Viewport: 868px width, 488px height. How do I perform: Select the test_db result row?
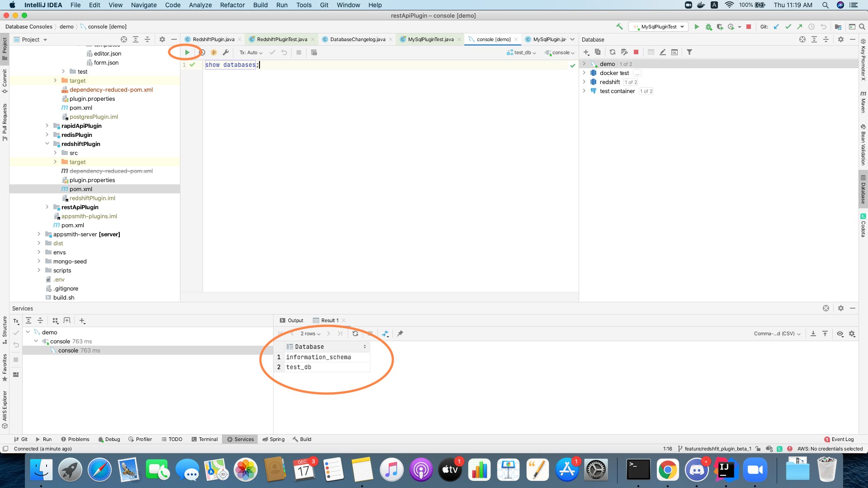299,367
